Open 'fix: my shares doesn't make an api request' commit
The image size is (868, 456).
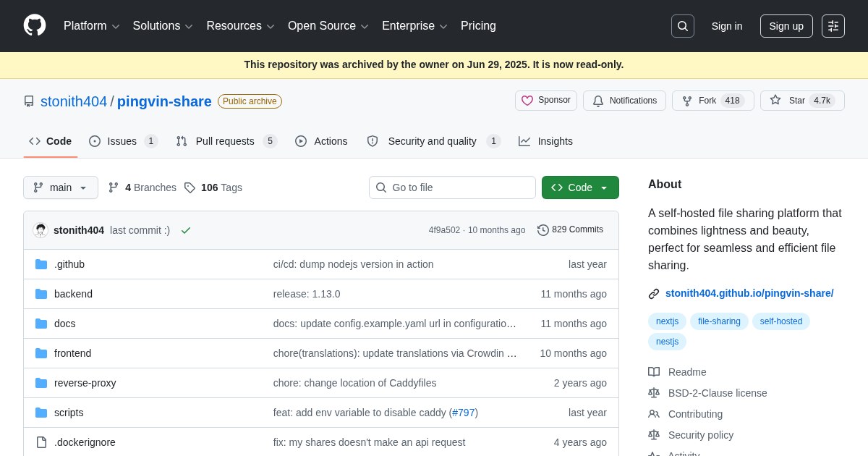[x=370, y=442]
